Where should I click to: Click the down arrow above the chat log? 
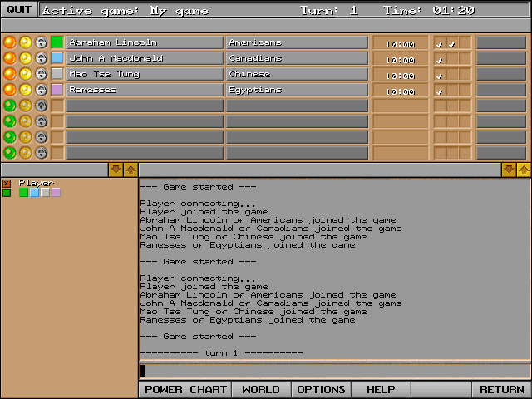509,170
